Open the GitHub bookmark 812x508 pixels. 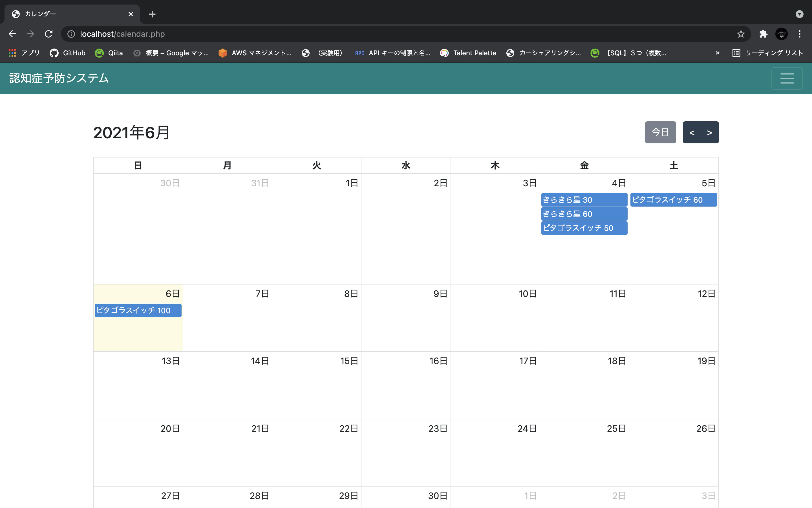67,53
